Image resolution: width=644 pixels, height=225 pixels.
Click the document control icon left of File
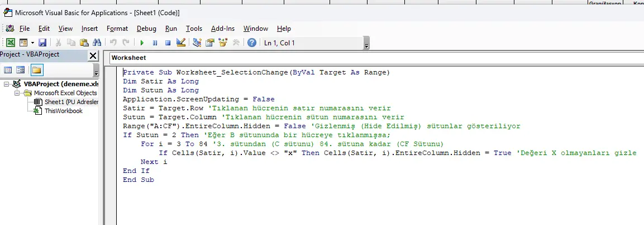(x=10, y=29)
